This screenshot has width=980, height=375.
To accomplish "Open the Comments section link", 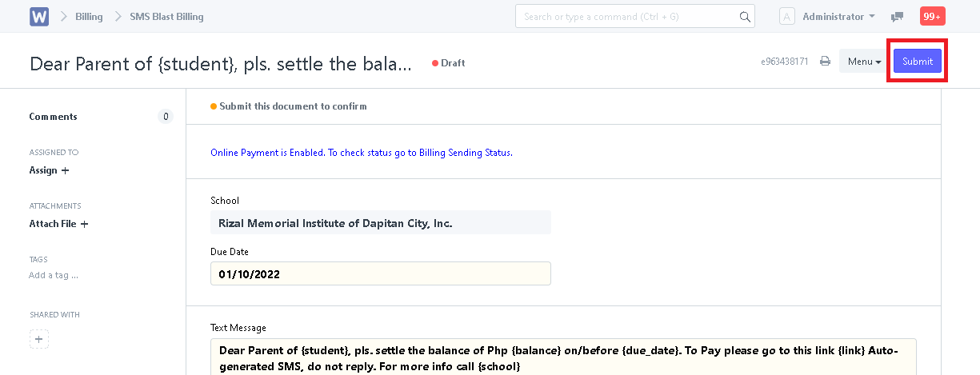I will (54, 117).
